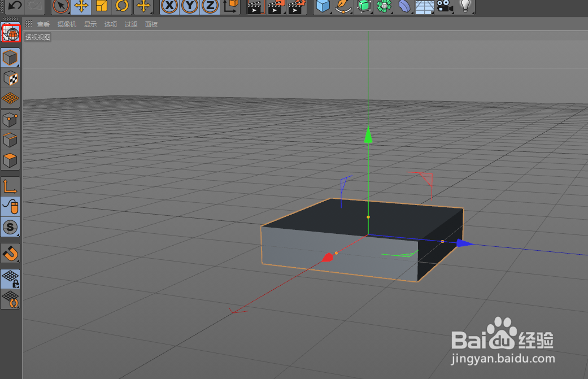Viewport: 588px width, 379px height.
Task: Select the Scale tool
Action: [101, 6]
